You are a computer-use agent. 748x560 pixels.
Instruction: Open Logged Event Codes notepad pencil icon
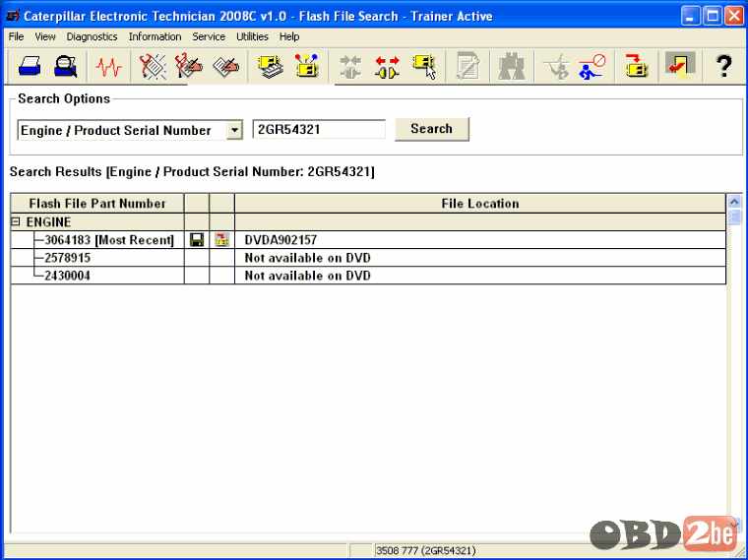[x=226, y=66]
